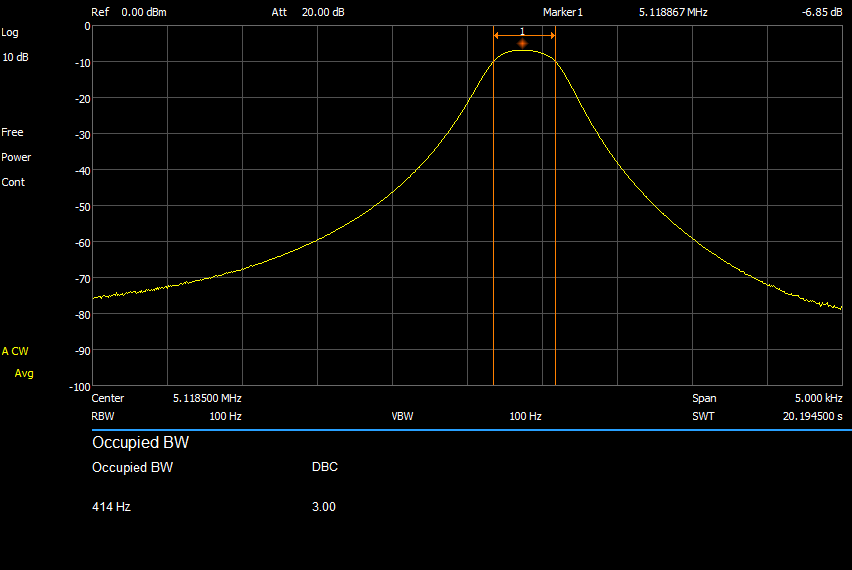Click the RBW 100 Hz setting
The image size is (852, 570).
point(225,416)
